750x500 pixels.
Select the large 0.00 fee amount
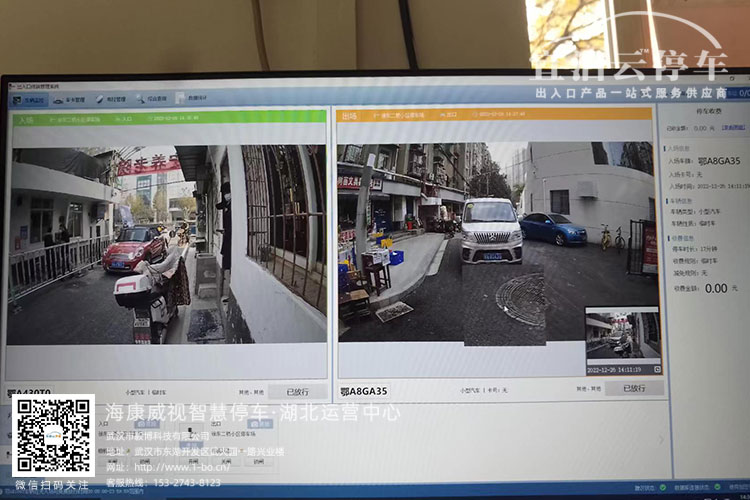click(x=716, y=288)
